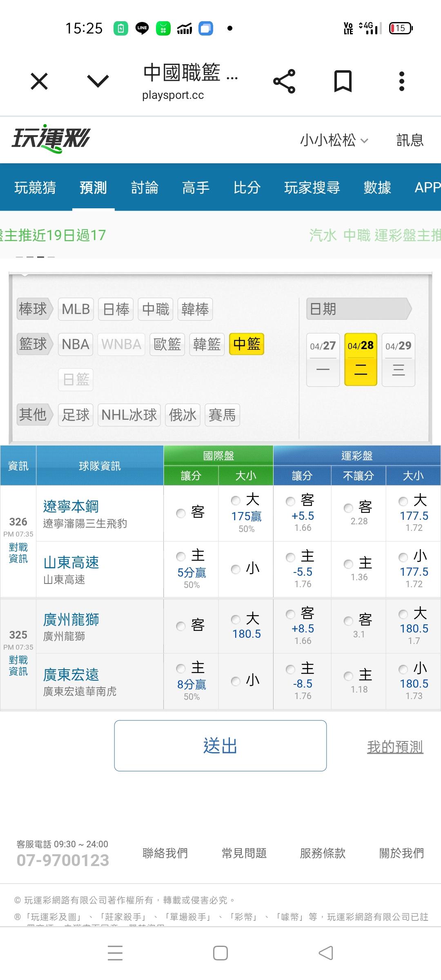The height and width of the screenshot is (980, 441).
Task: Open the 我的預測 link
Action: point(395,747)
